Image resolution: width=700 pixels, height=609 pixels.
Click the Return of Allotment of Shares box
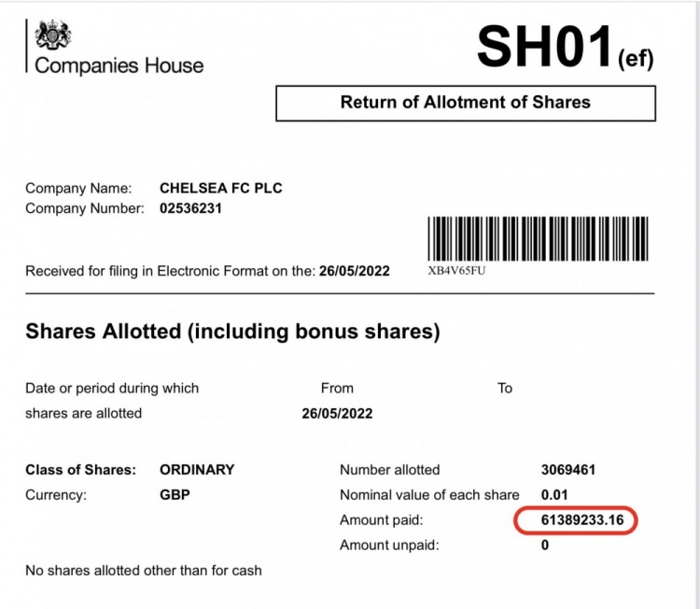(466, 103)
